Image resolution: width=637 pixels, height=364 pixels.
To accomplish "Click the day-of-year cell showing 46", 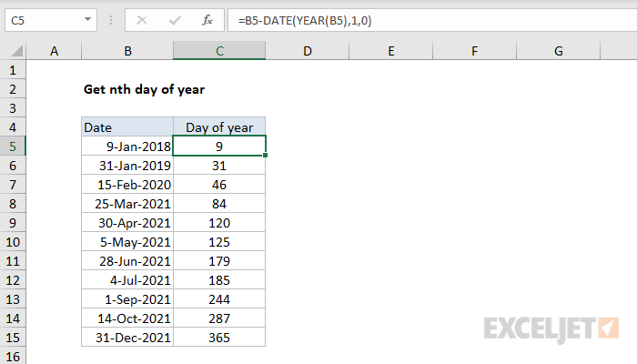I will [219, 185].
